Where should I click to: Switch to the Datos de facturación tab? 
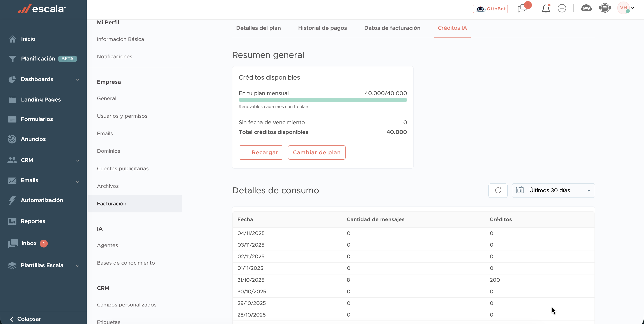[x=392, y=28]
